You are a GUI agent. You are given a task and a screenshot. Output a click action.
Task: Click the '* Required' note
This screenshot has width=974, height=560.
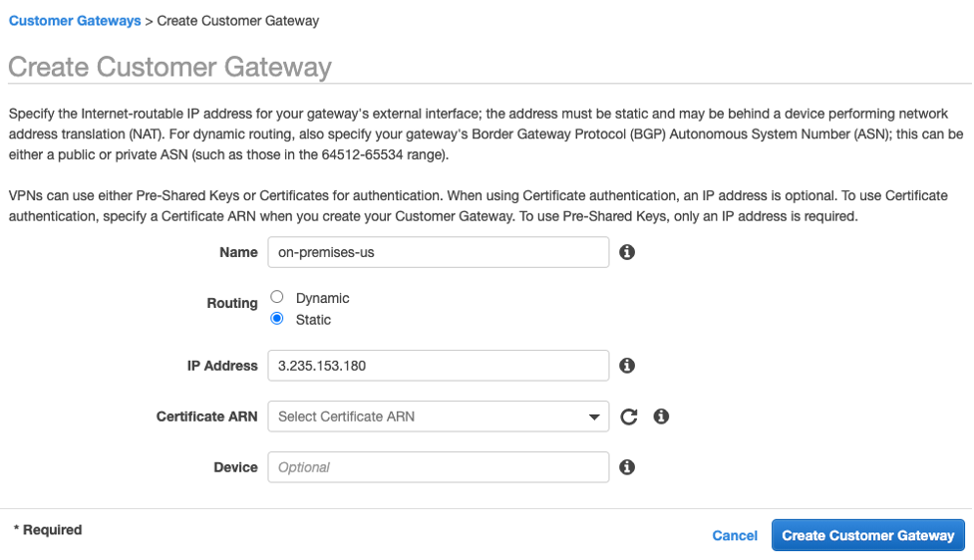[x=48, y=529]
